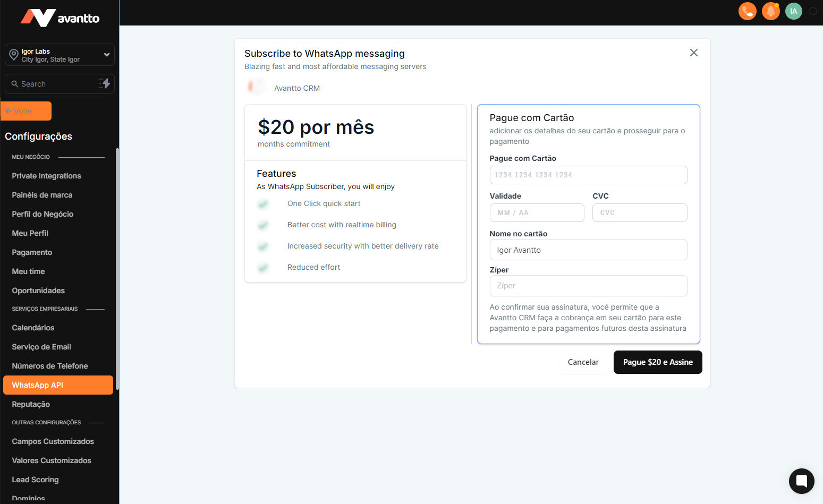Screen dimensions: 823x504
Task: Open WhatsApp API settings menu item
Action: [x=58, y=385]
